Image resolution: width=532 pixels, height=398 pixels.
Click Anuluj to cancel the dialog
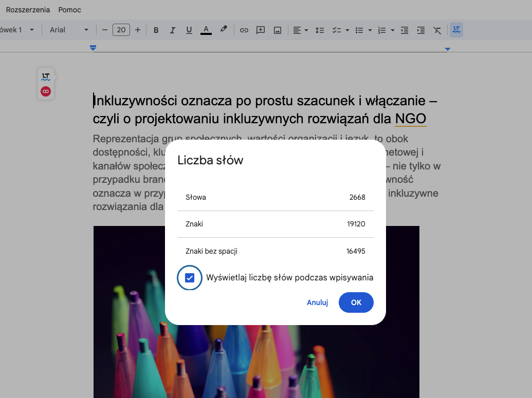pyautogui.click(x=317, y=302)
